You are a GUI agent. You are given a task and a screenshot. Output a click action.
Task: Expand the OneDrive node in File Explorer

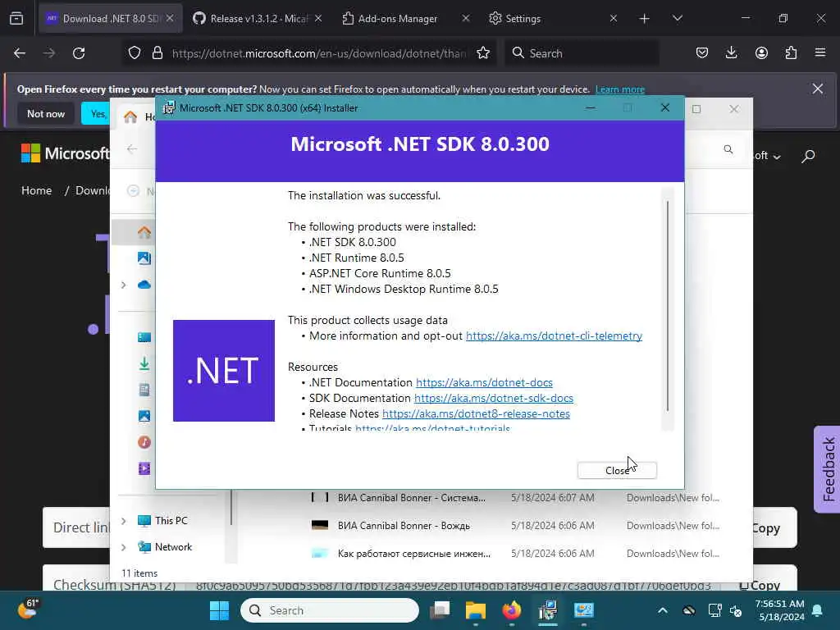click(x=124, y=285)
